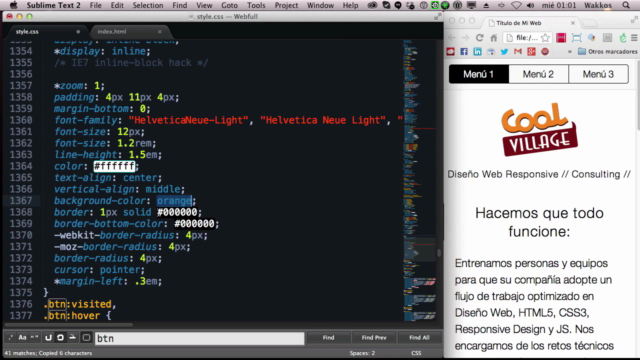Image resolution: width=640 pixels, height=360 pixels.
Task: Reload the page in Chrome
Action: click(x=480, y=38)
